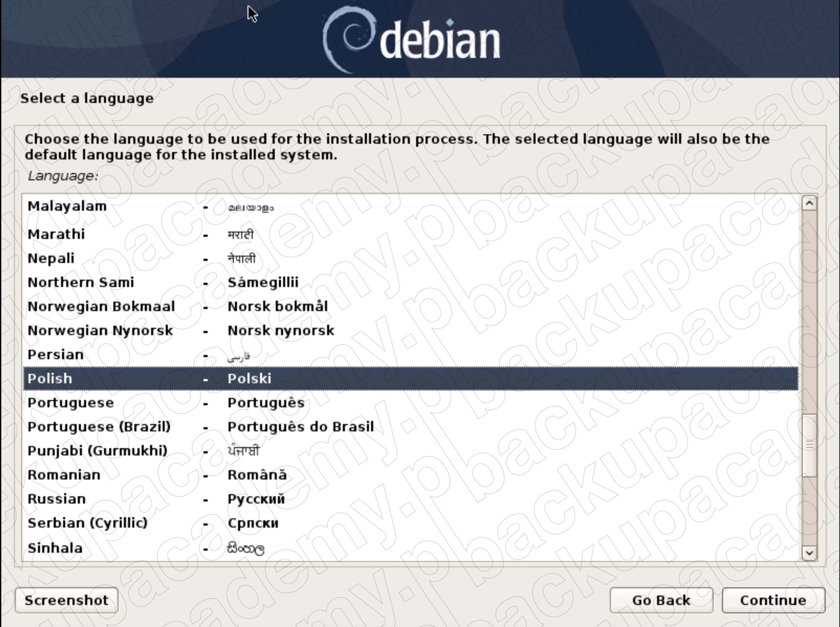Viewport: 840px width, 627px height.
Task: Choose Serbian (Cyrillic) language entry
Action: click(410, 523)
